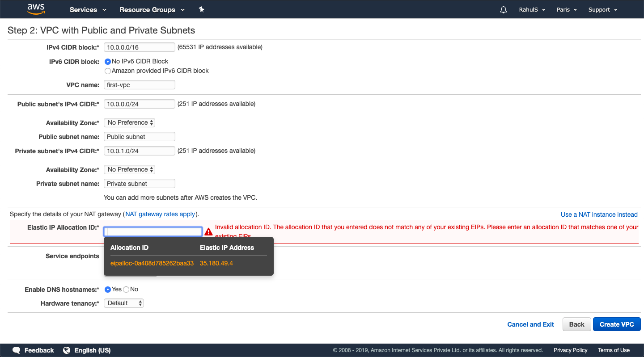Click the Feedback speech bubble icon
The image size is (644, 357).
pos(16,350)
